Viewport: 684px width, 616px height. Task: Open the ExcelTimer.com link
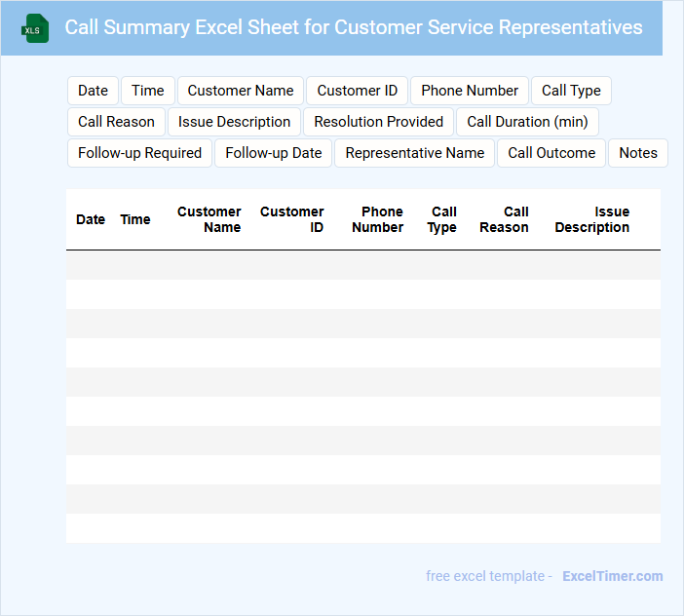click(613, 576)
